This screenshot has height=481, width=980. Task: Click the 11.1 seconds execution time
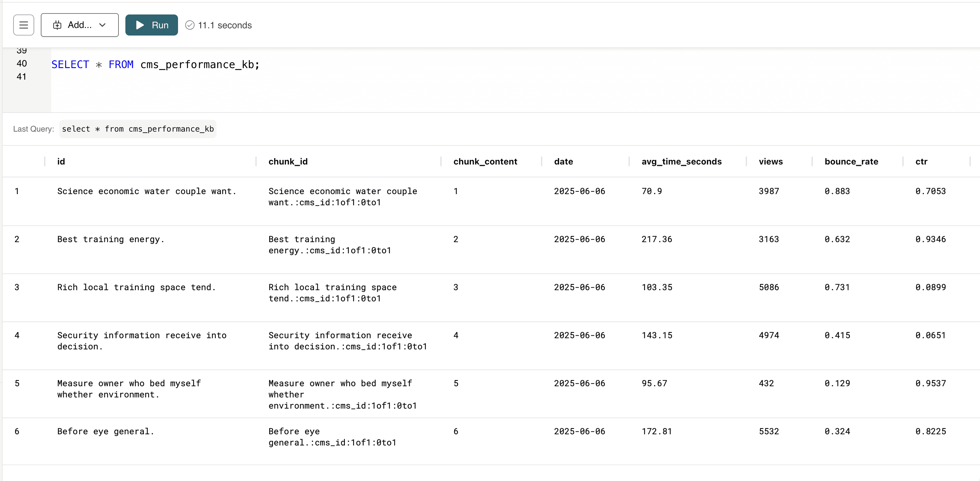[x=224, y=25]
